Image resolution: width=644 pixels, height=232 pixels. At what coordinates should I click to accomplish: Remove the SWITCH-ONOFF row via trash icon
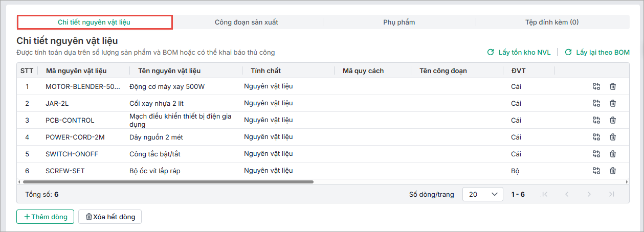click(x=613, y=154)
